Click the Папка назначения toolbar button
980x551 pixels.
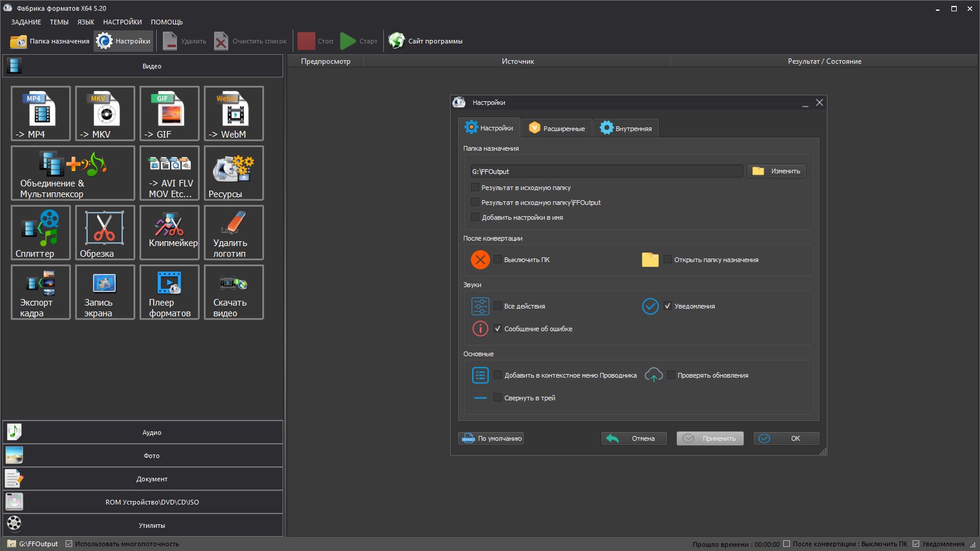point(50,41)
